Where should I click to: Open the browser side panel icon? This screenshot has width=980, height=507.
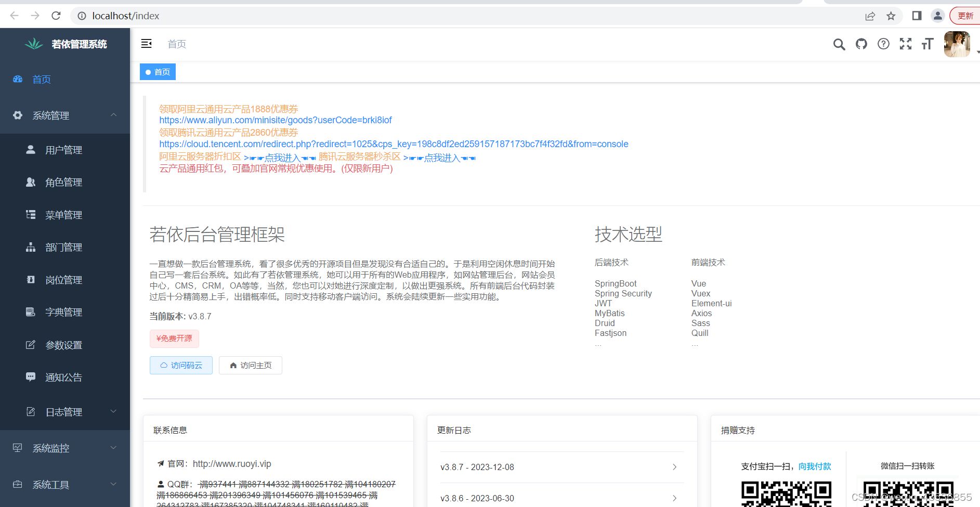(917, 16)
